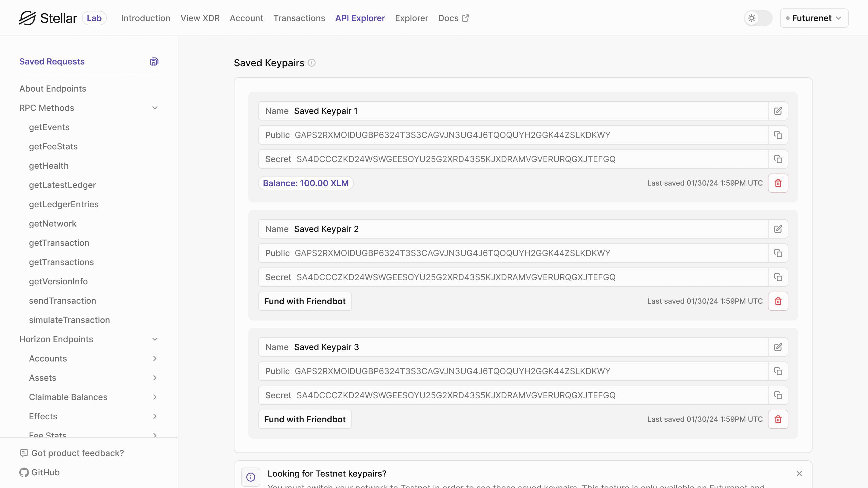Copy secret key of Saved Keypair 1

click(x=778, y=159)
